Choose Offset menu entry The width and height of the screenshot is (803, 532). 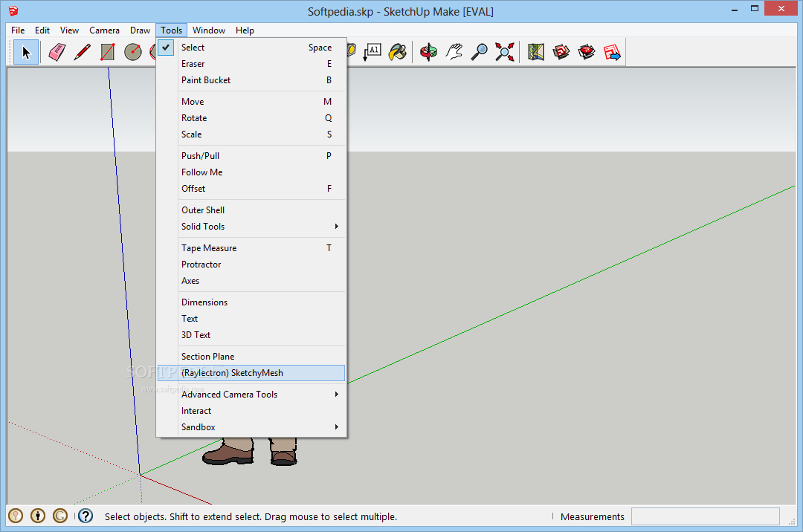click(x=251, y=188)
